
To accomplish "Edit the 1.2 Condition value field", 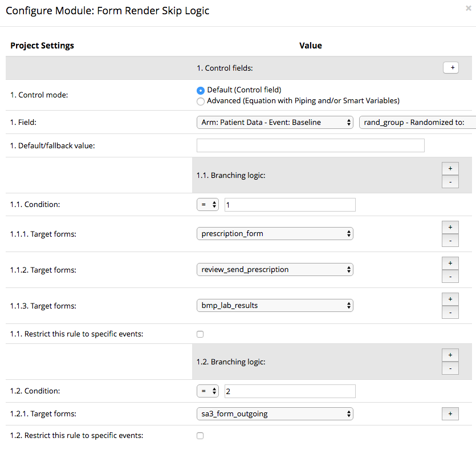I will point(290,391).
